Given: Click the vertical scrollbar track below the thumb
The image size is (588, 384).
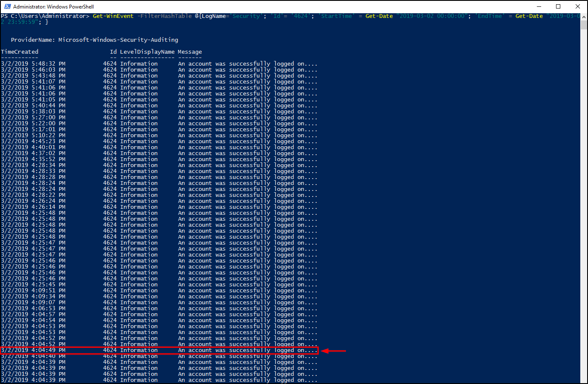Looking at the screenshot, I should click(x=584, y=213).
